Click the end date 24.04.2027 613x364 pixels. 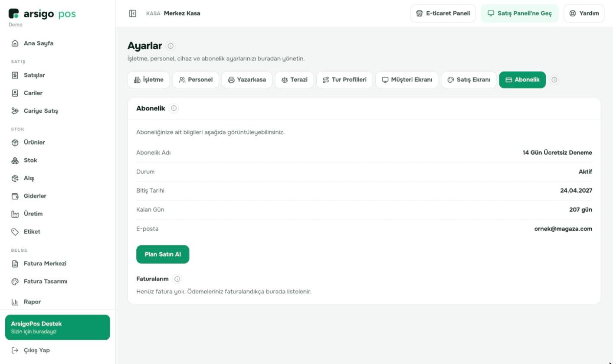coord(576,191)
